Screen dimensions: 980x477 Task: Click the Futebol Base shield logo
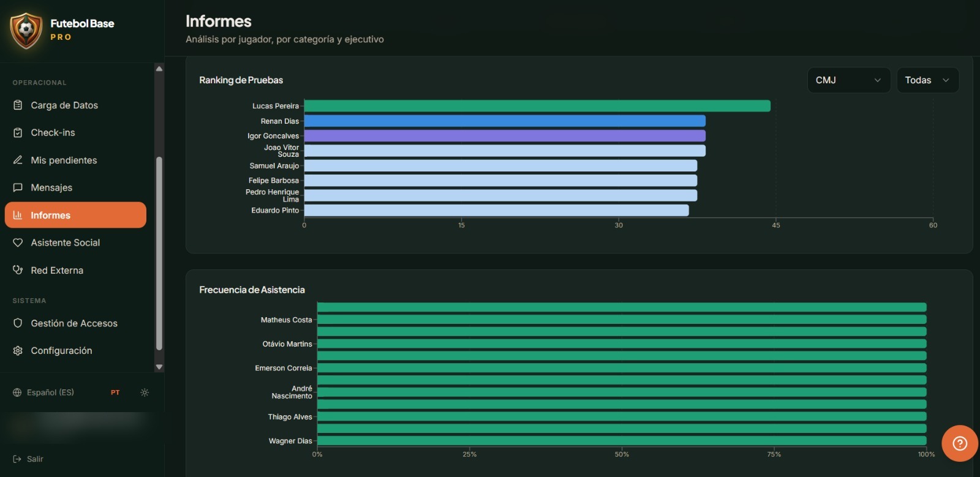[x=26, y=31]
